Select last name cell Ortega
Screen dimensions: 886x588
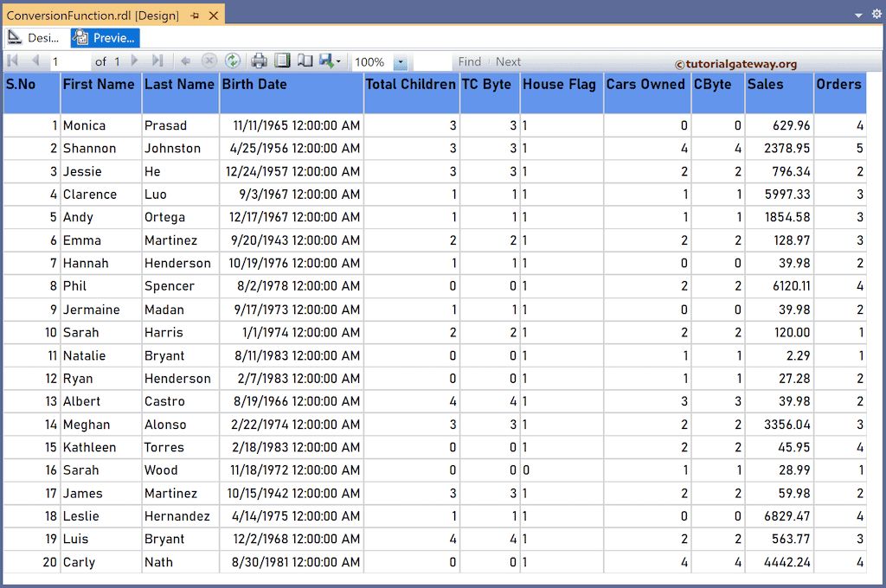pos(180,217)
